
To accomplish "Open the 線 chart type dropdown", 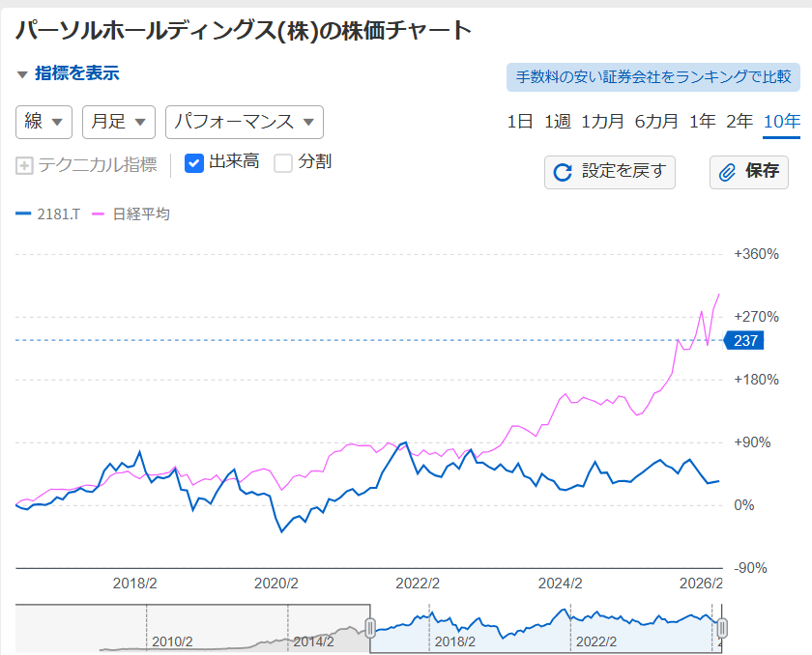I will [x=44, y=122].
